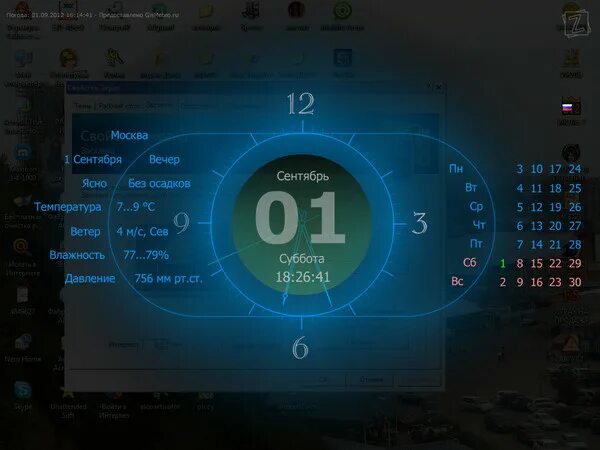Click the humidity value 77...79%
Screen dimensions: 600x450
pyautogui.click(x=146, y=255)
